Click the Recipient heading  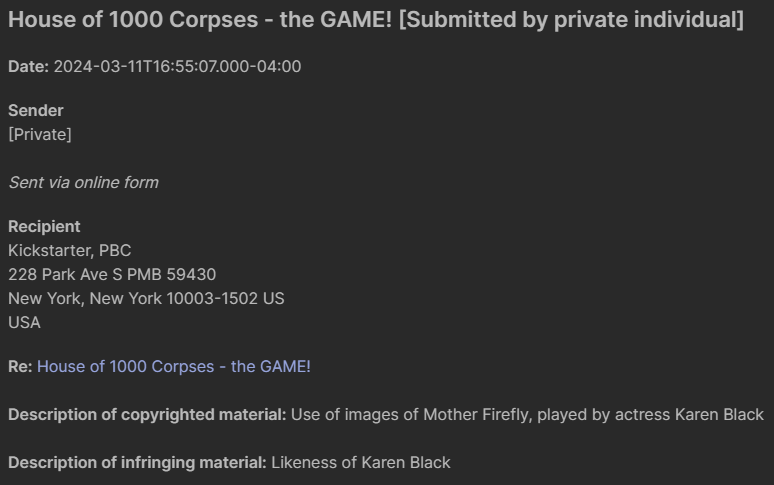[x=44, y=226]
